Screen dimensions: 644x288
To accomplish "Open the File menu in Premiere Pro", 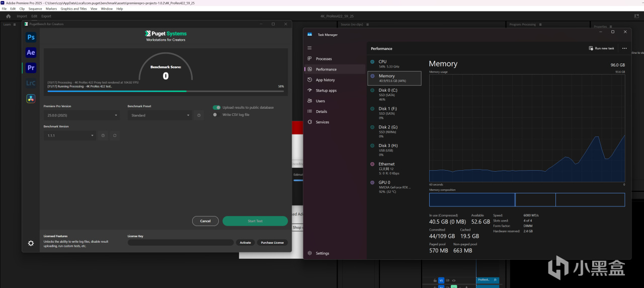I will click(x=5, y=9).
